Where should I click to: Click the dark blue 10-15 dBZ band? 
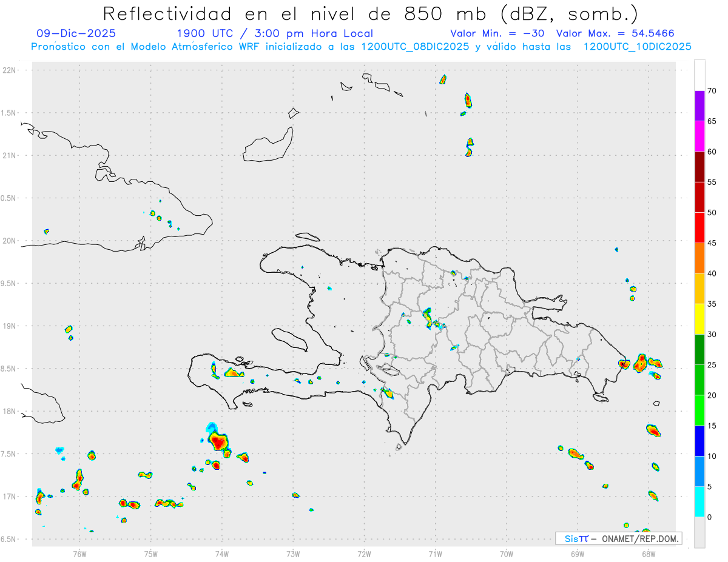tap(699, 441)
